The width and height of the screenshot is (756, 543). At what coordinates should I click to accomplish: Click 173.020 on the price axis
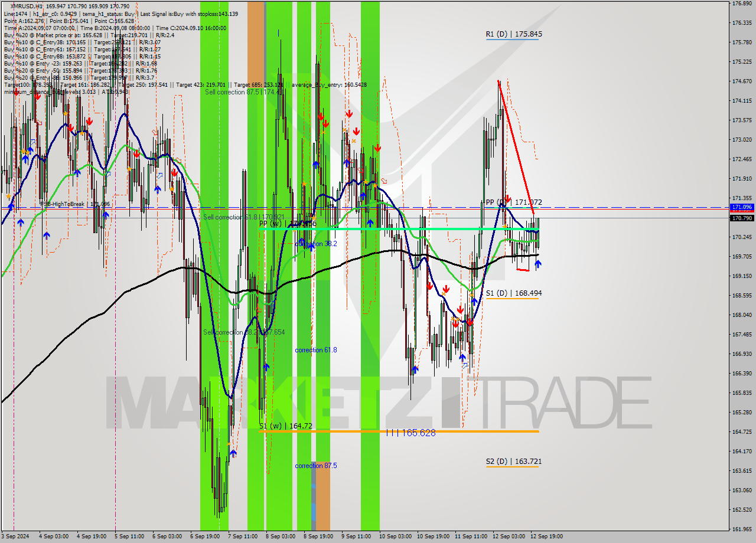742,140
